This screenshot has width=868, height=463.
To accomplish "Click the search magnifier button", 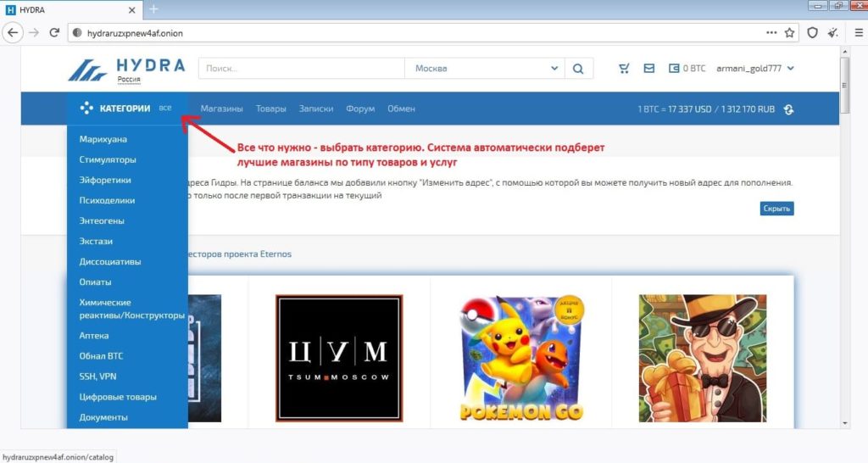I will [x=578, y=69].
